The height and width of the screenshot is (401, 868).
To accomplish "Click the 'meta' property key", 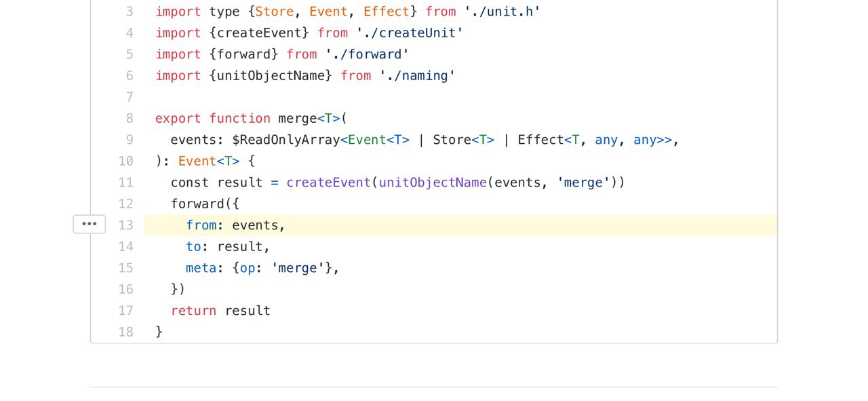I will point(201,268).
